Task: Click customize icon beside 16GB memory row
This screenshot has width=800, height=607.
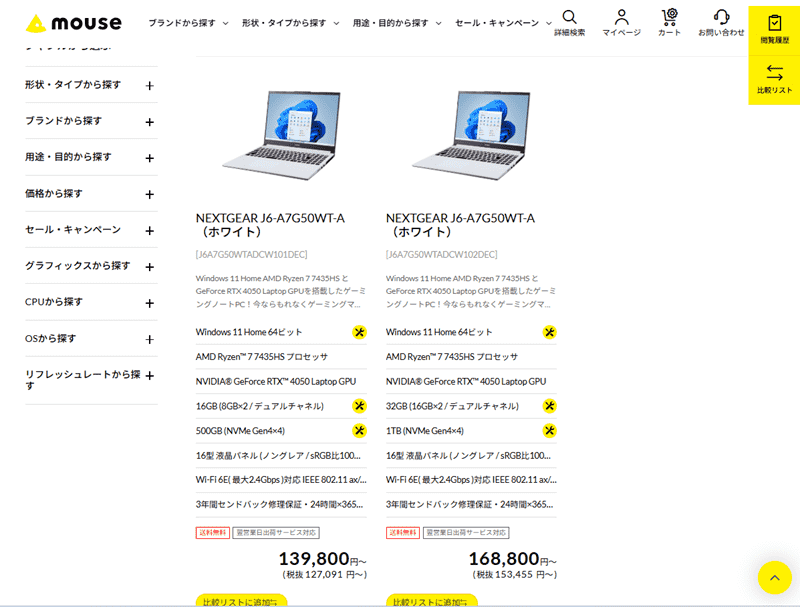Action: pos(359,406)
